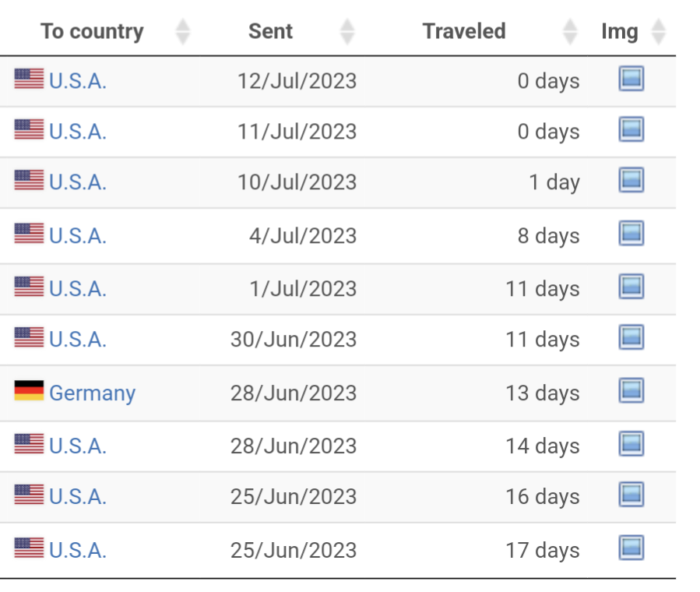Click the Traveled column header text
The height and width of the screenshot is (592, 700).
[x=464, y=31]
